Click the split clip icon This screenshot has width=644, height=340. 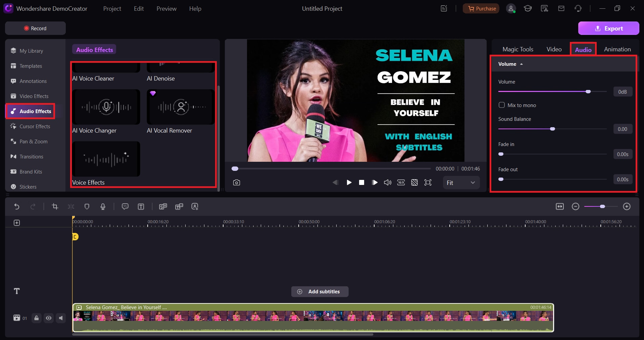point(71,206)
